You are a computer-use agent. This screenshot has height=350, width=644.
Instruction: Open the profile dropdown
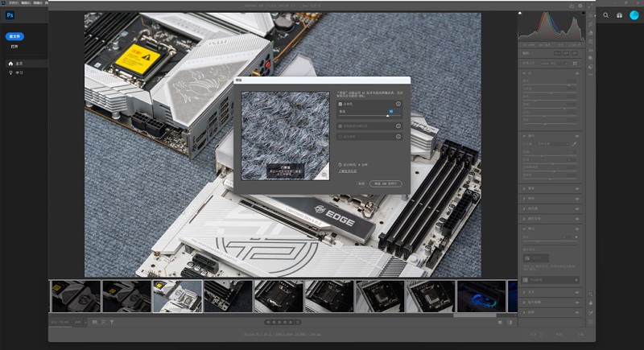[x=555, y=64]
